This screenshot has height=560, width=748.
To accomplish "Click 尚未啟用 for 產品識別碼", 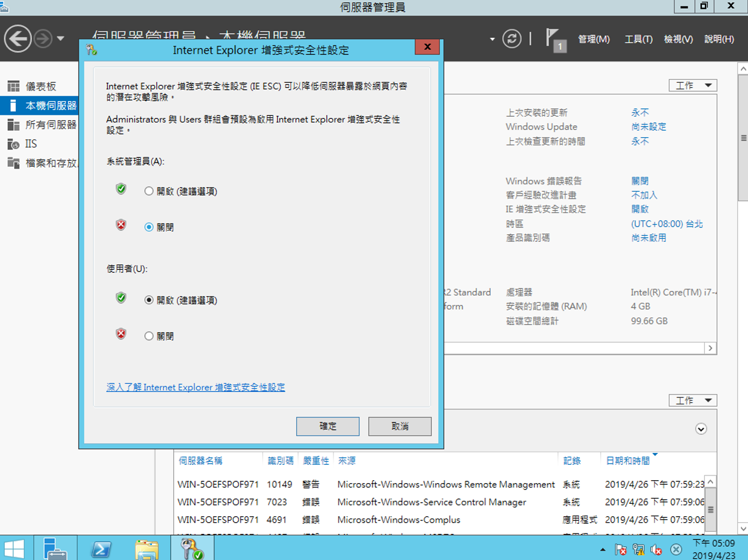I will [x=649, y=238].
